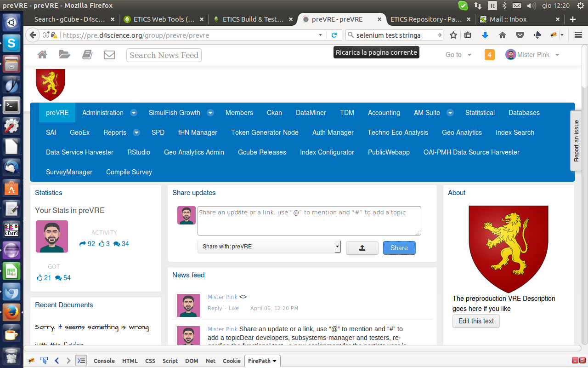Switch to the Mail :: Inbox browser tab
Screen dimensions: 588x368
pos(520,19)
